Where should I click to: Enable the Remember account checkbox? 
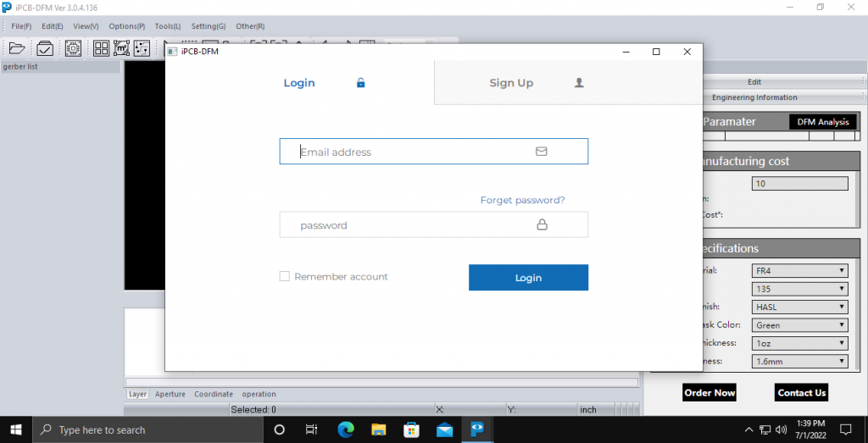pos(285,277)
